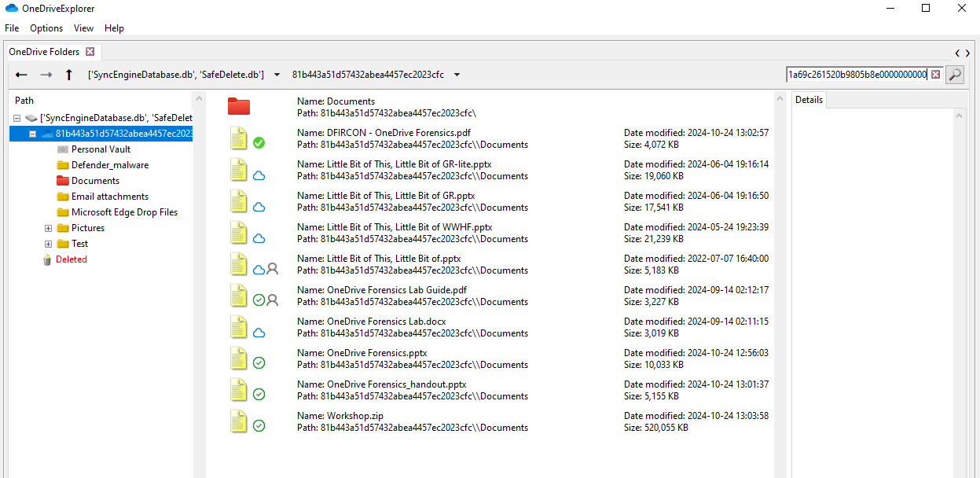This screenshot has width=980, height=478.
Task: Click DFIRCON OneDrive Forensics.pdf file icon
Action: [238, 138]
